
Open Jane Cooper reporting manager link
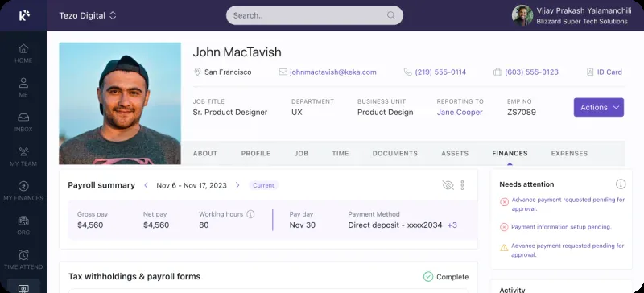coord(460,112)
